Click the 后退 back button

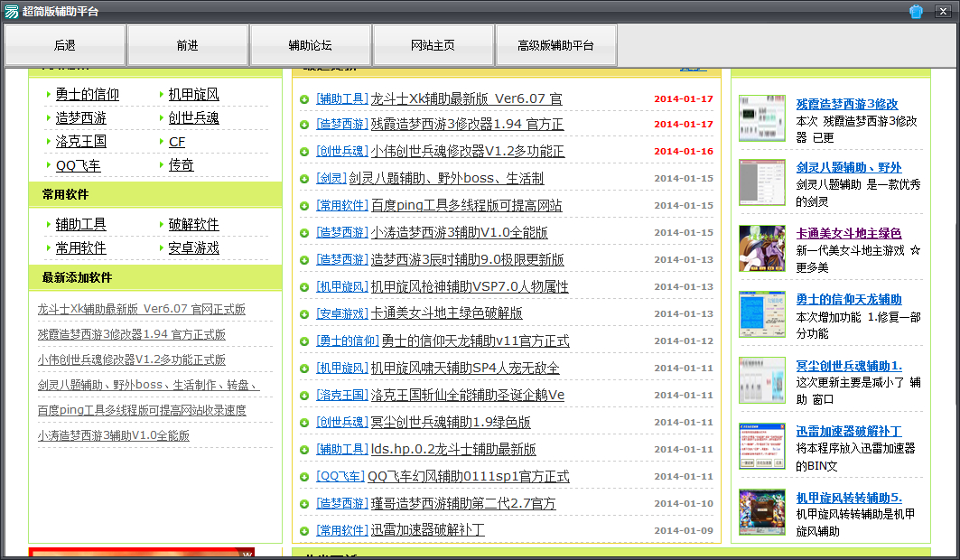65,45
